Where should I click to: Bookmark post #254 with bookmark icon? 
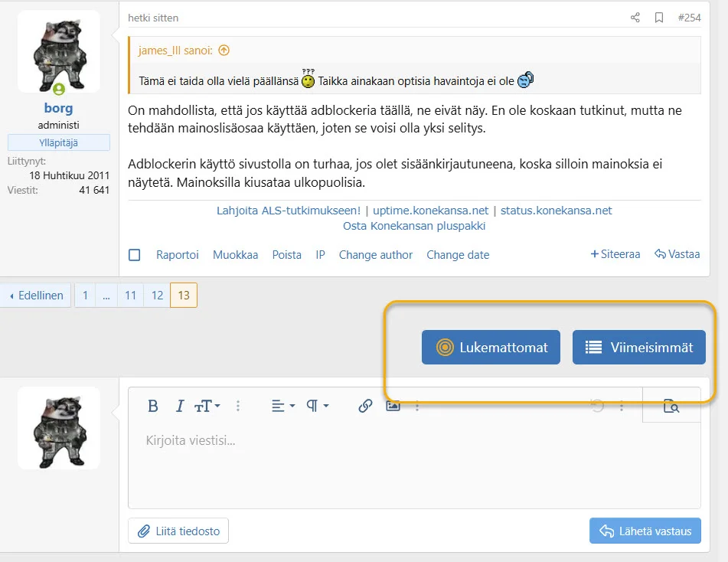click(x=659, y=18)
